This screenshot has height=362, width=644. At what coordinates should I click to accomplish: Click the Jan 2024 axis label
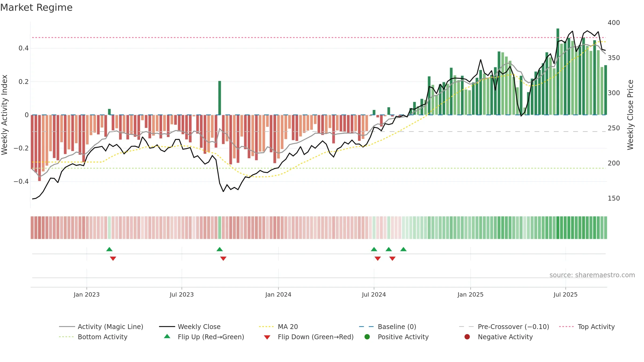coord(278,294)
